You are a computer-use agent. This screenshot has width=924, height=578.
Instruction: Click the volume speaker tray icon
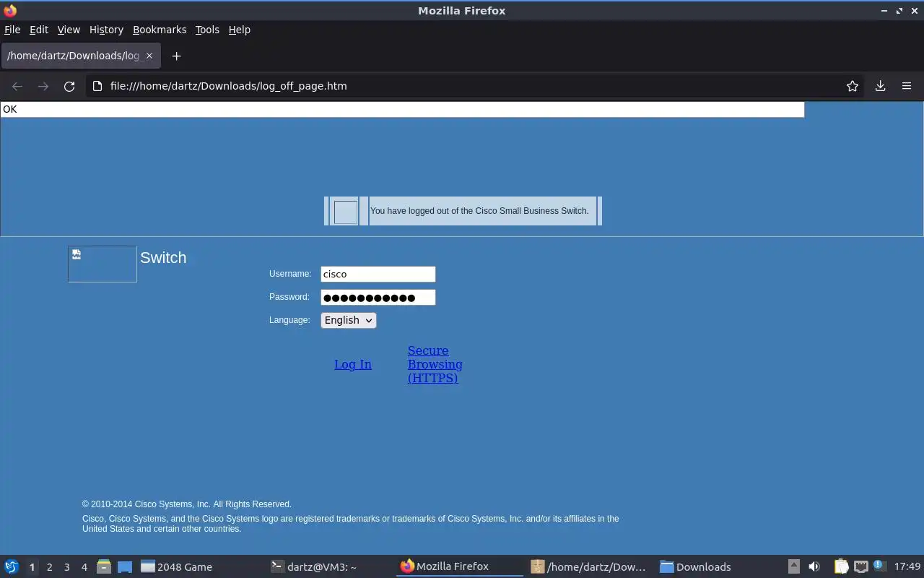click(x=814, y=567)
